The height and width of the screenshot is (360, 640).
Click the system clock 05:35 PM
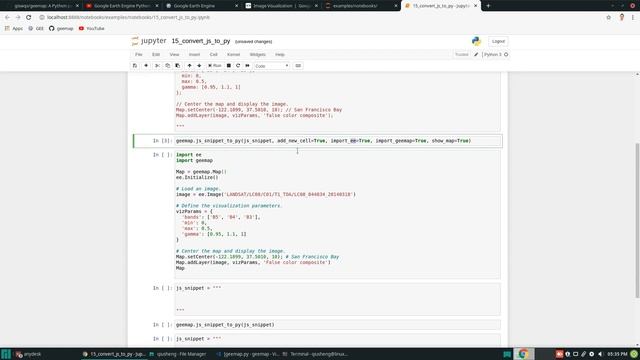tap(617, 354)
